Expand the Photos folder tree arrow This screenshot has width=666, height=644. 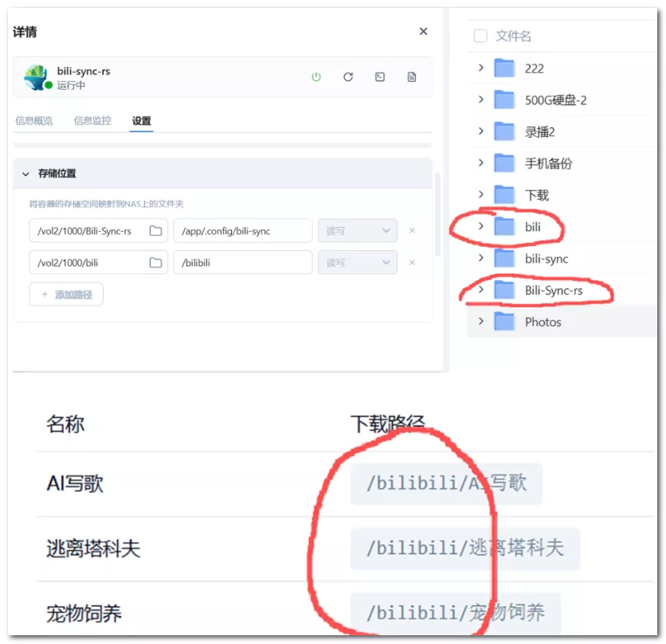point(480,322)
